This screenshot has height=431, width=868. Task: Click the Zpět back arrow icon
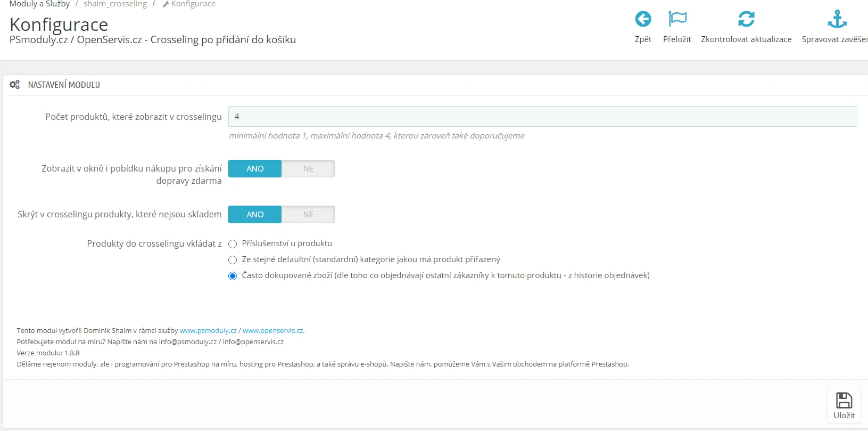tap(643, 20)
